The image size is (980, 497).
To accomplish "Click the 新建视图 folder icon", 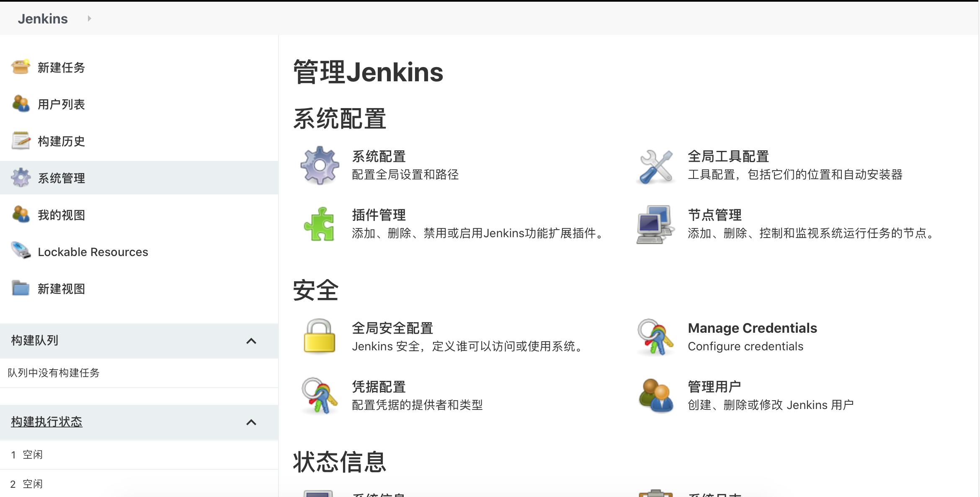I will coord(21,288).
